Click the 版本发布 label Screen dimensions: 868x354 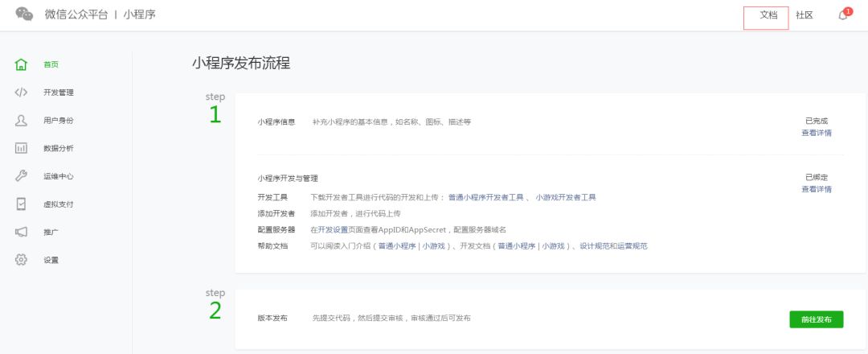point(272,319)
